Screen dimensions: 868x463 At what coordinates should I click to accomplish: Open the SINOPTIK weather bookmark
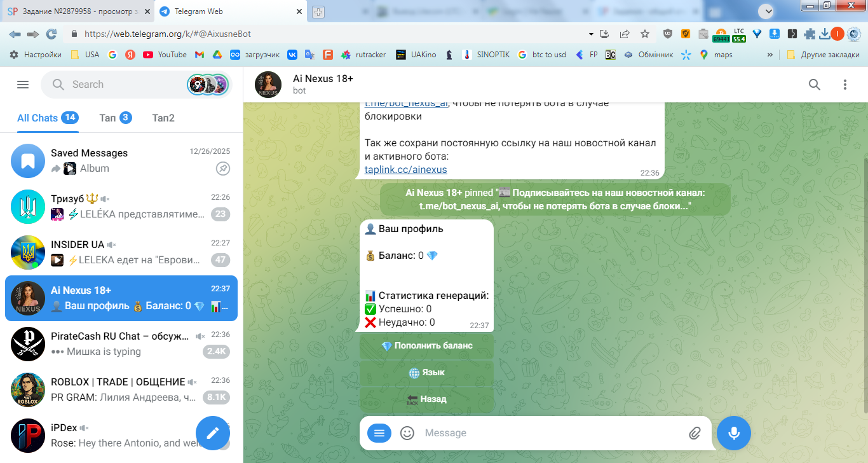pyautogui.click(x=485, y=55)
